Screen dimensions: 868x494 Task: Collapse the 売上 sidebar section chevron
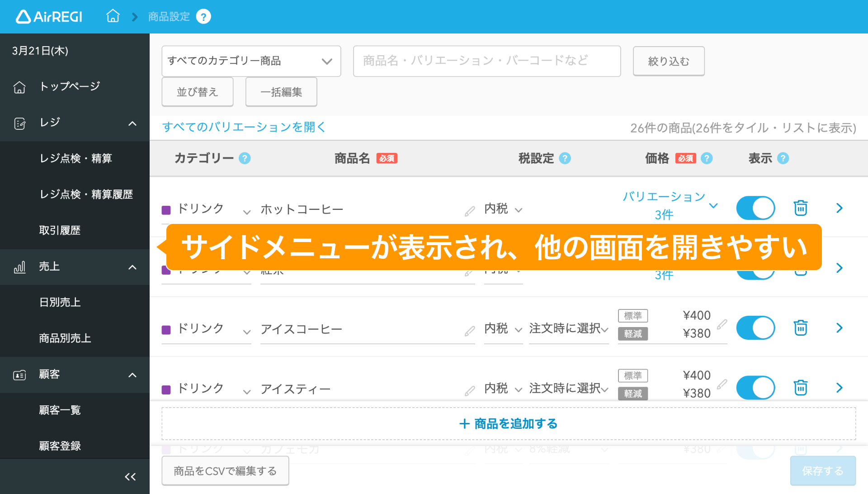point(132,267)
